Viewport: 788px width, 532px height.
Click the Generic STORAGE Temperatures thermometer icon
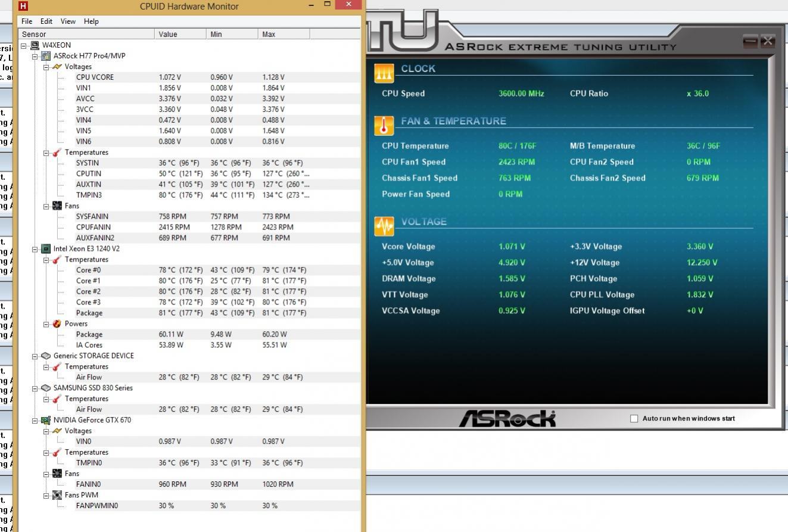[x=57, y=366]
